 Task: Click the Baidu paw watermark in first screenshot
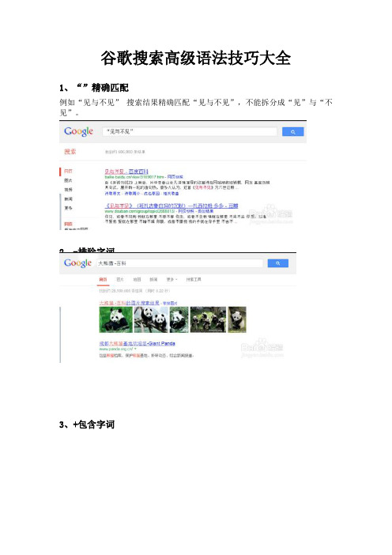[x=271, y=213]
